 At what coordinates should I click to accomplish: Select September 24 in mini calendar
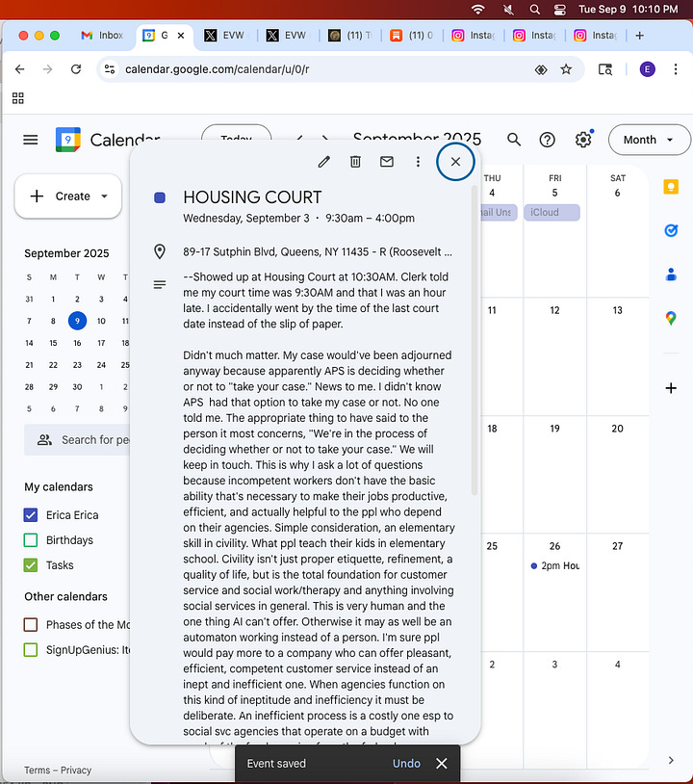coord(101,365)
